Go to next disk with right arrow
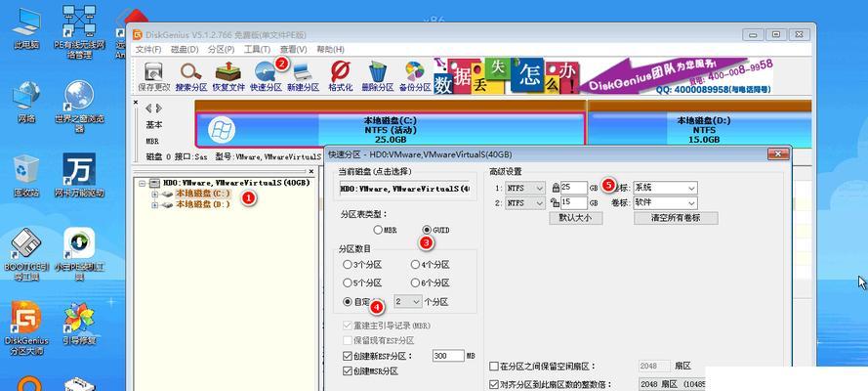Screen dimensions: 868x391 pos(159,108)
